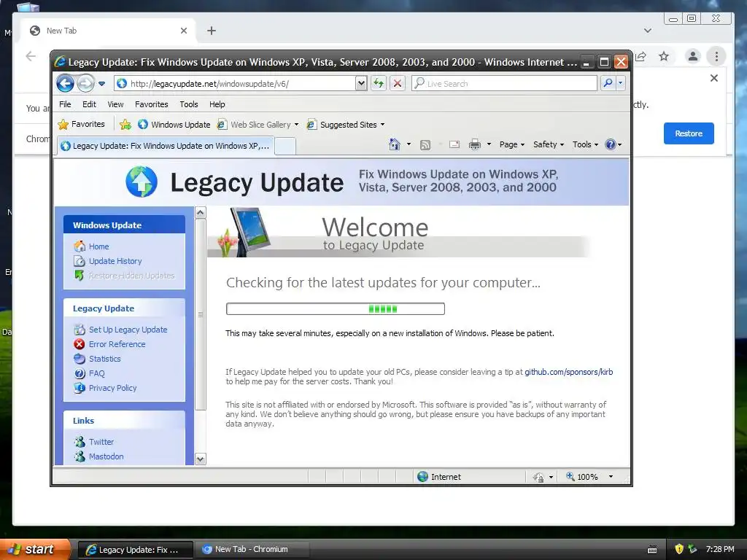Click the Home page icon
This screenshot has height=560, width=747.
[395, 144]
